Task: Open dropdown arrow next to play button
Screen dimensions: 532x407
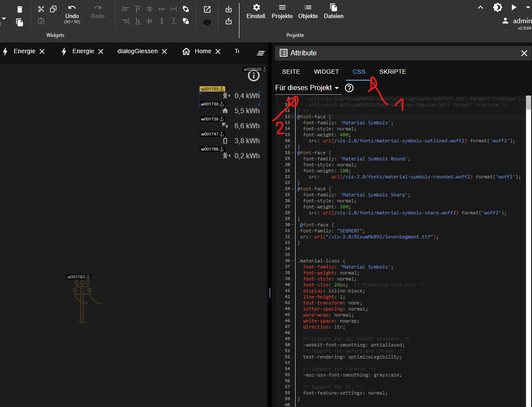Action: (x=528, y=7)
